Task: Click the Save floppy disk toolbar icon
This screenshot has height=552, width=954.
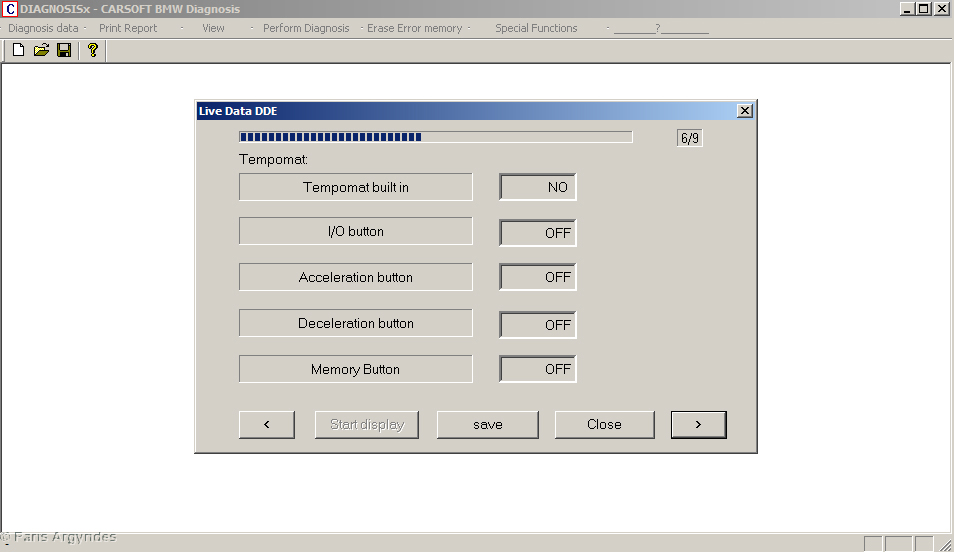Action: coord(64,50)
